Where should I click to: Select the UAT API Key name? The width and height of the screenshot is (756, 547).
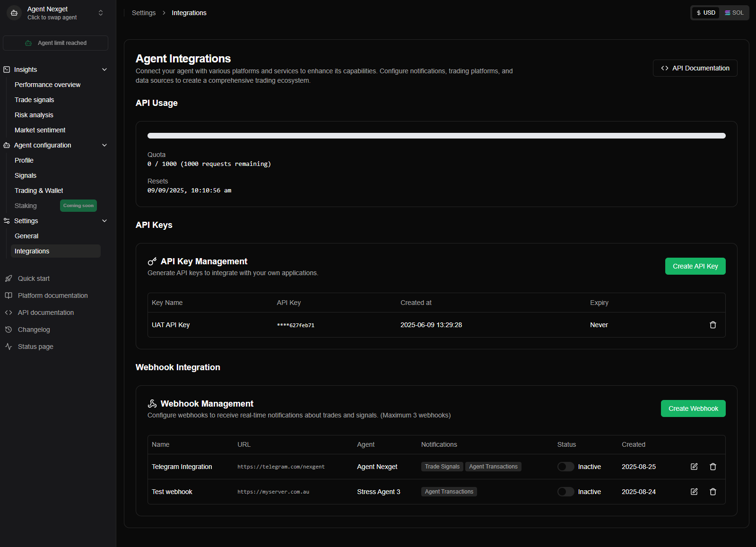tap(171, 325)
